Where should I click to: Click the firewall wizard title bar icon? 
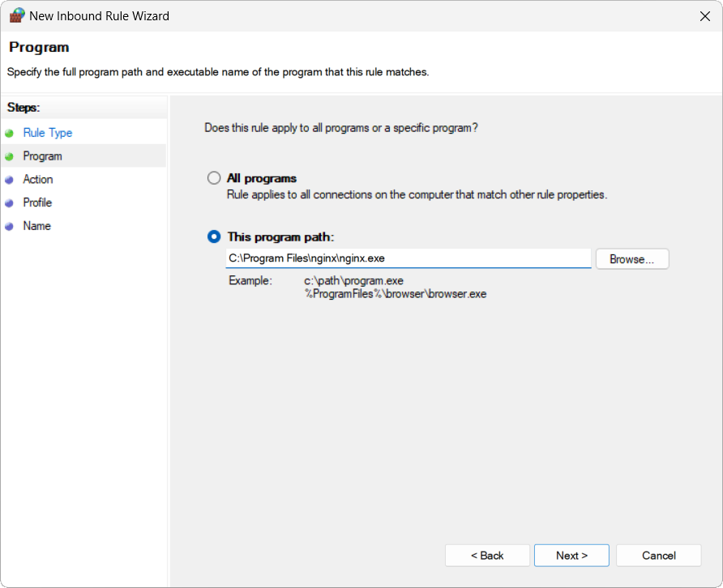tap(16, 15)
